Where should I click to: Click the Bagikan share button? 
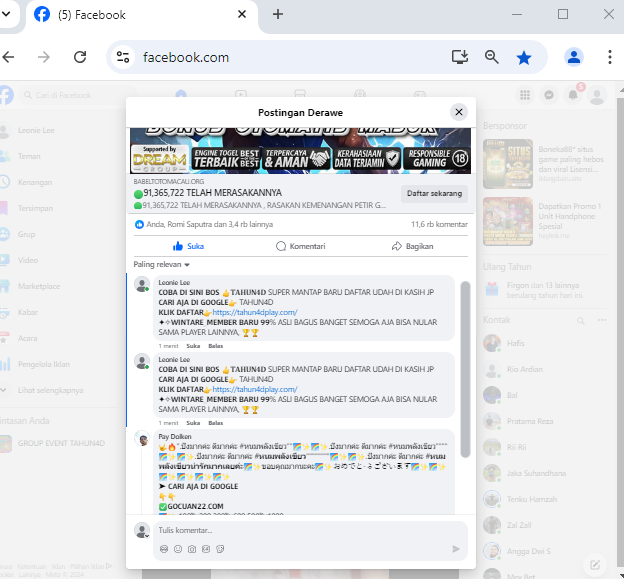click(412, 246)
